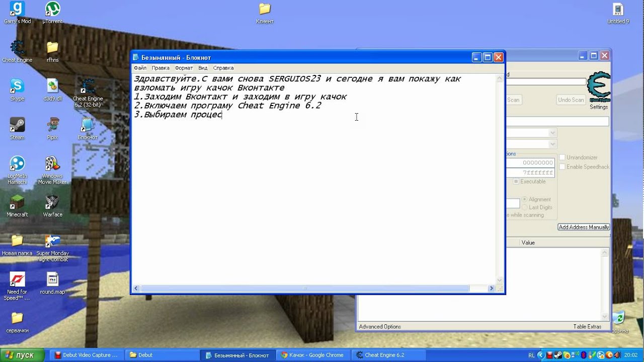Select the Untitled 9 video file icon
644x362 pixels.
(x=618, y=13)
